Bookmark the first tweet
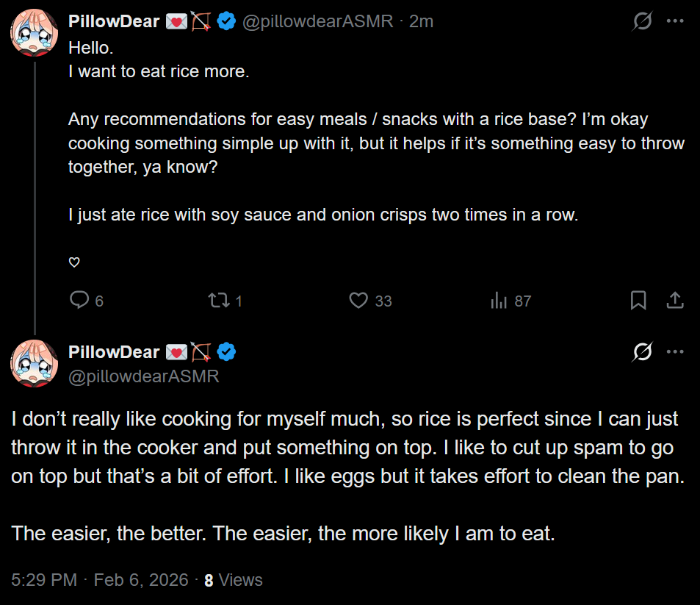The height and width of the screenshot is (605, 700). (638, 300)
